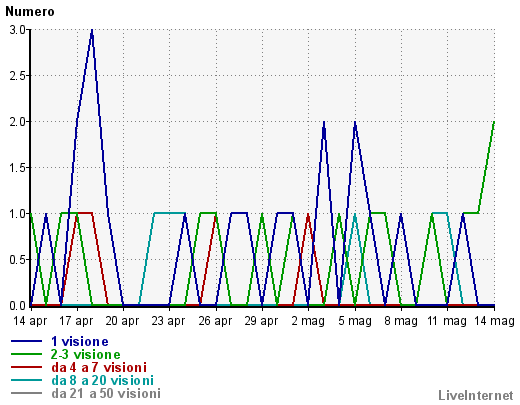Click the '2 mag' x-axis date label
Screen dimensions: 520x405
(308, 321)
